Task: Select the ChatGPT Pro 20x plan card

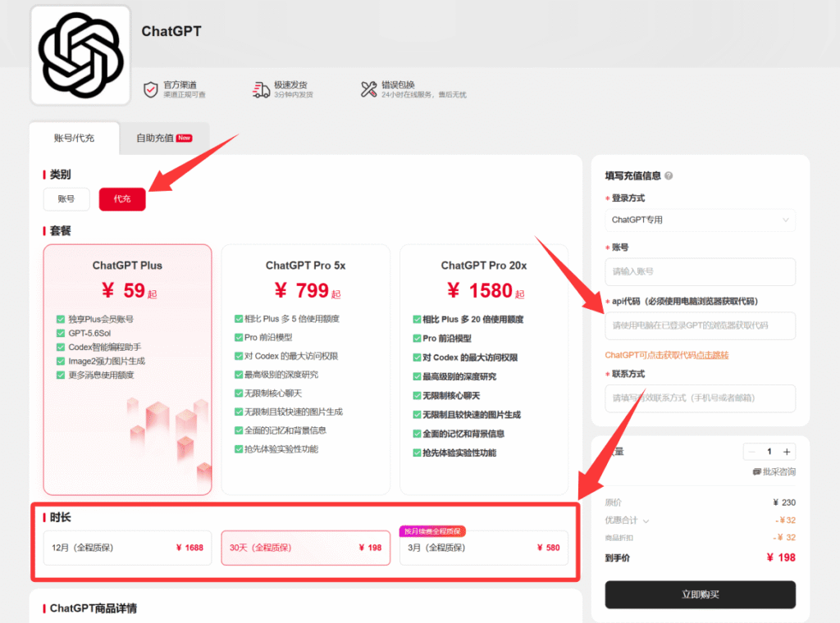Action: 484,370
